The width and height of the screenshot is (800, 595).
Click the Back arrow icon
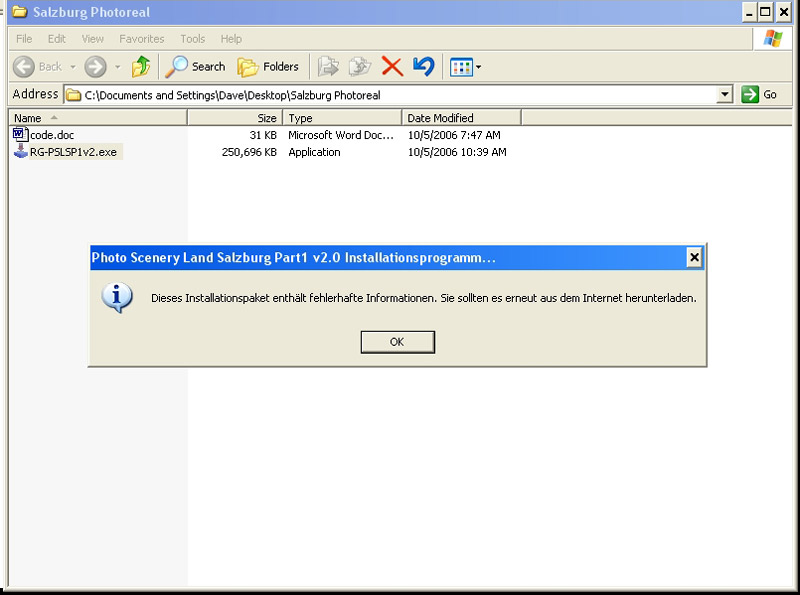point(23,67)
